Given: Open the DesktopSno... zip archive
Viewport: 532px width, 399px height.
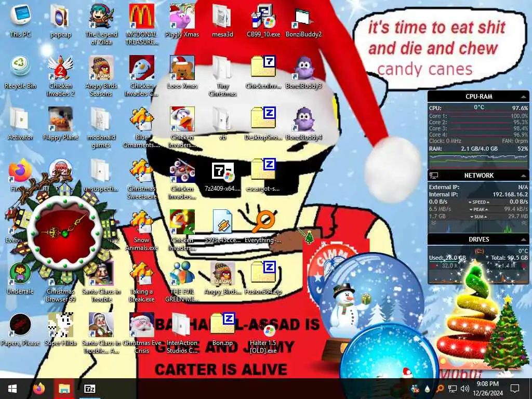Looking at the screenshot, I should 263,124.
